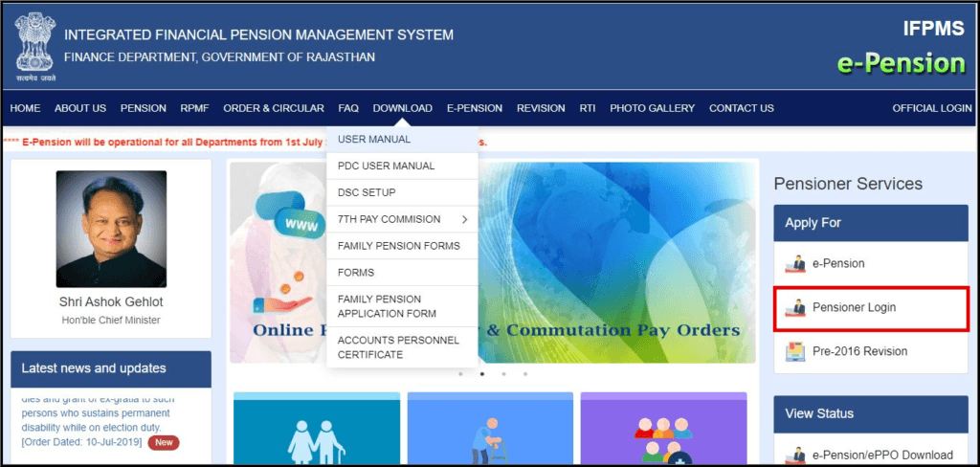Image resolution: width=980 pixels, height=467 pixels.
Task: Click the e-Pension green logo text
Action: point(902,63)
